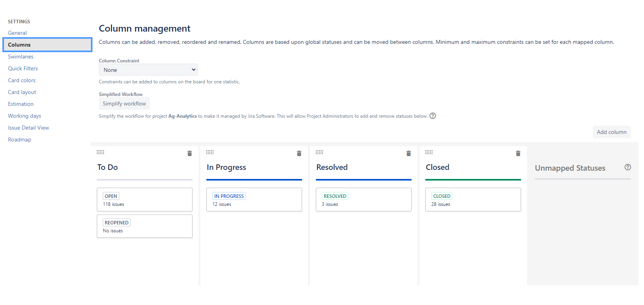Go to Working days settings

[25, 116]
